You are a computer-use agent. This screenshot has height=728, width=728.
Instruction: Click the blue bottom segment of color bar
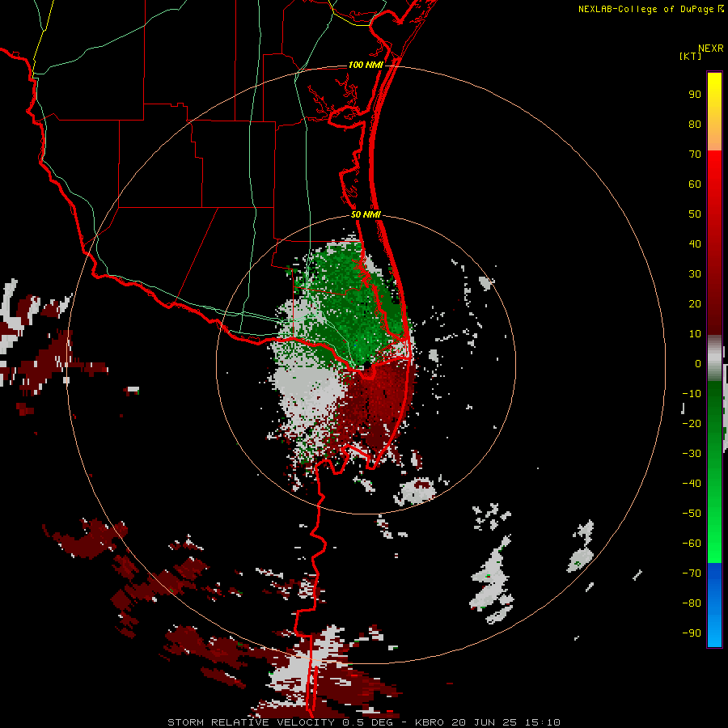tap(714, 605)
